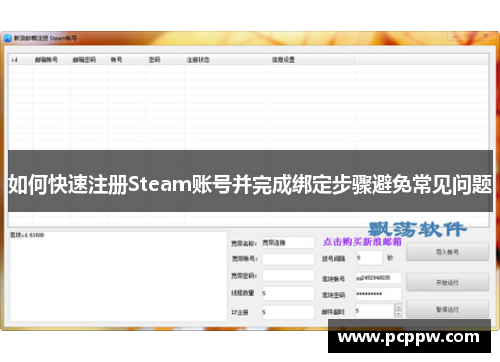The width and height of the screenshot is (500, 362).
Task: Minimize the Steam registration window
Action: (x=456, y=36)
